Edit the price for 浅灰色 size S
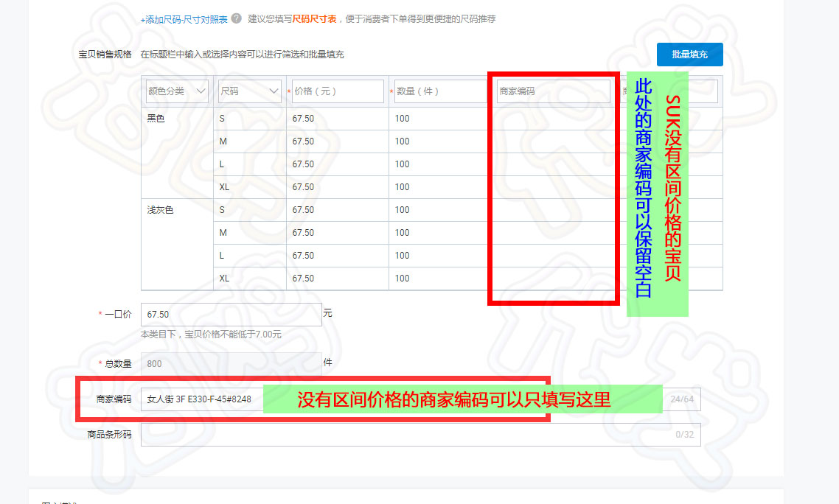The width and height of the screenshot is (839, 504). [x=337, y=210]
